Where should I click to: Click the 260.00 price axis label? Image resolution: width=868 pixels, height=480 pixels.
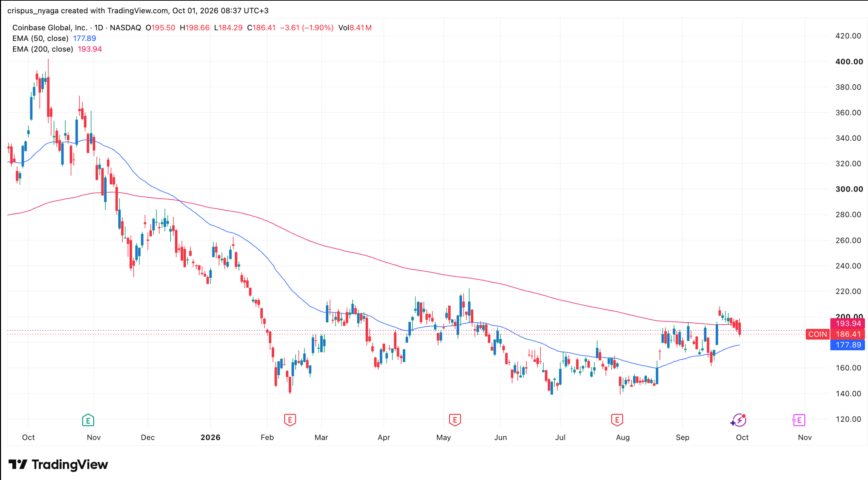(848, 240)
